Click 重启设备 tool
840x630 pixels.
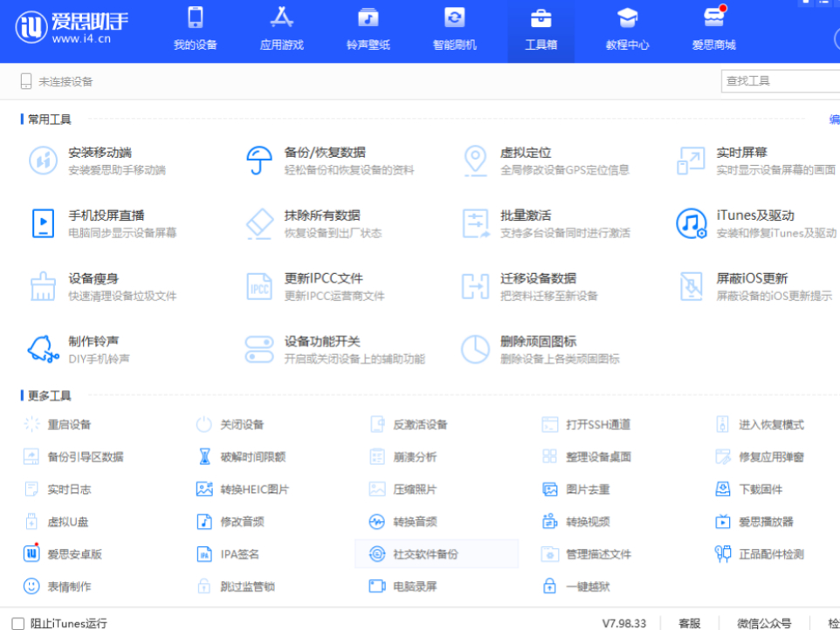[58, 424]
